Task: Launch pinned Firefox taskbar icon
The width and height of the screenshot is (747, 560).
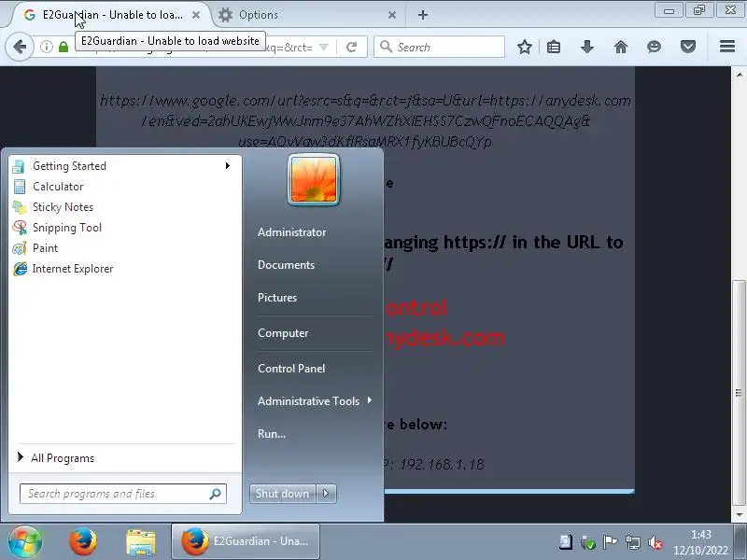Action: 83,541
